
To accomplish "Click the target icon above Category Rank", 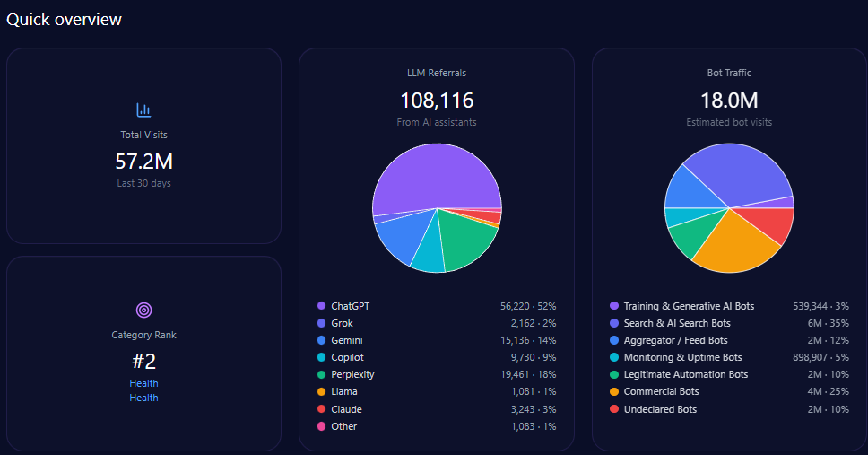I will [x=143, y=311].
